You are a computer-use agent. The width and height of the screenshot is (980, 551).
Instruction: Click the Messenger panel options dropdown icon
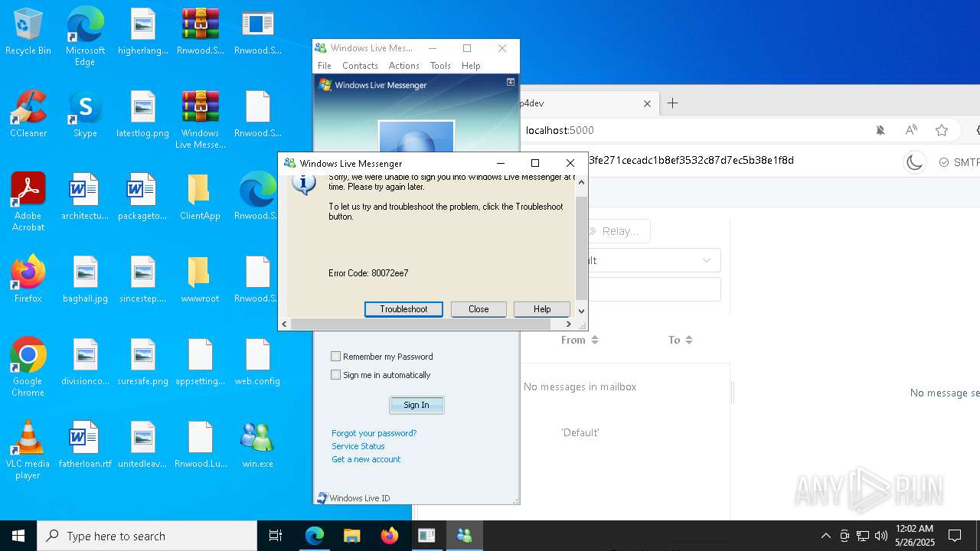pos(511,82)
